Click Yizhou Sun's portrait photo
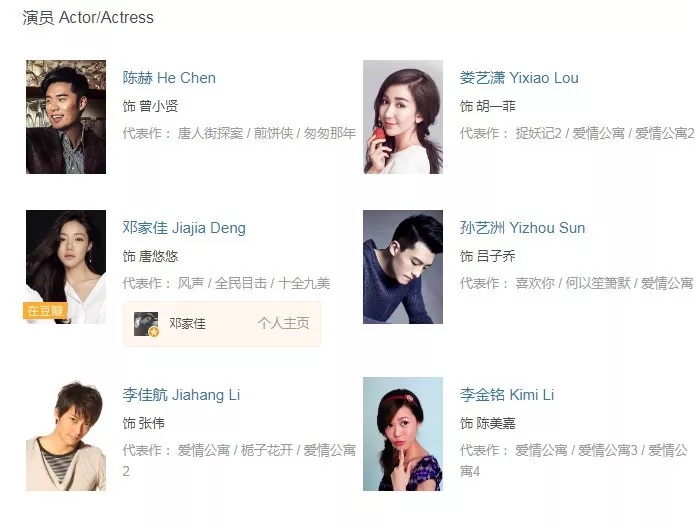Image resolution: width=698 pixels, height=526 pixels. [403, 267]
